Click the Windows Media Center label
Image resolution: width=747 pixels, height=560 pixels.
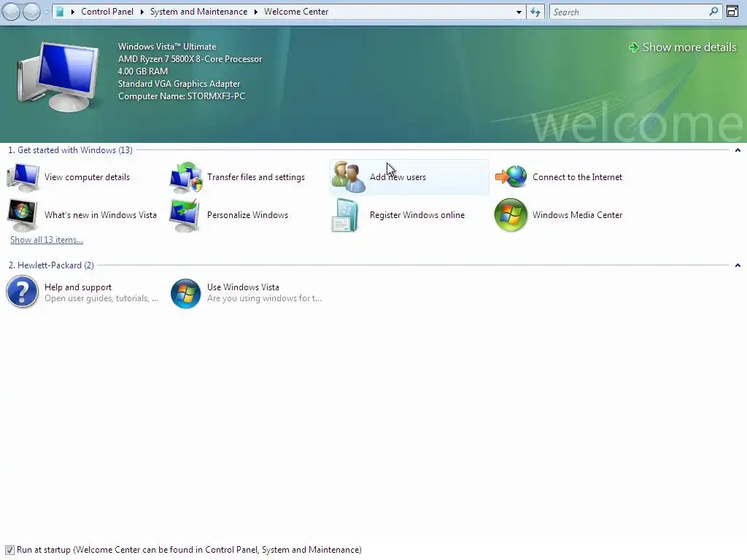578,215
